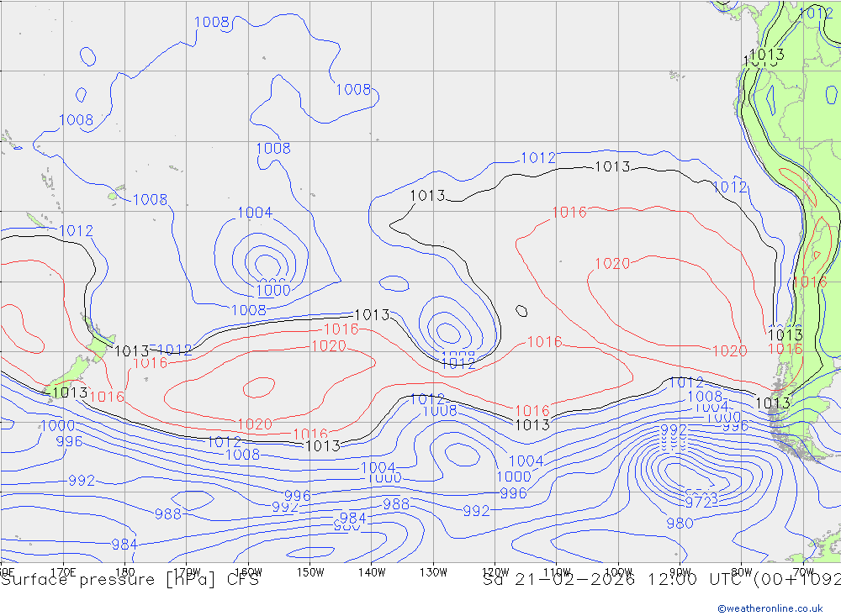Click the 150W longitude label

(x=310, y=572)
